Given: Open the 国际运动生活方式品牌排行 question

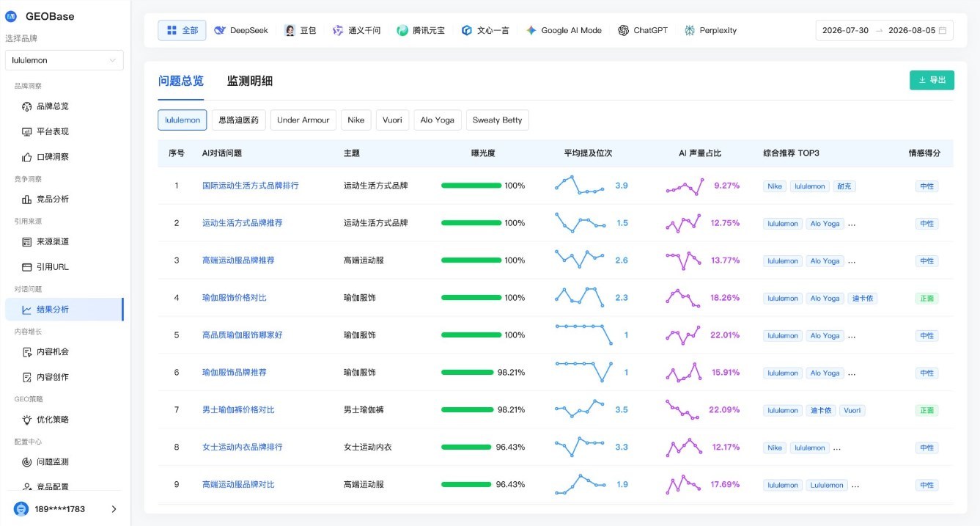Looking at the screenshot, I should coord(251,186).
